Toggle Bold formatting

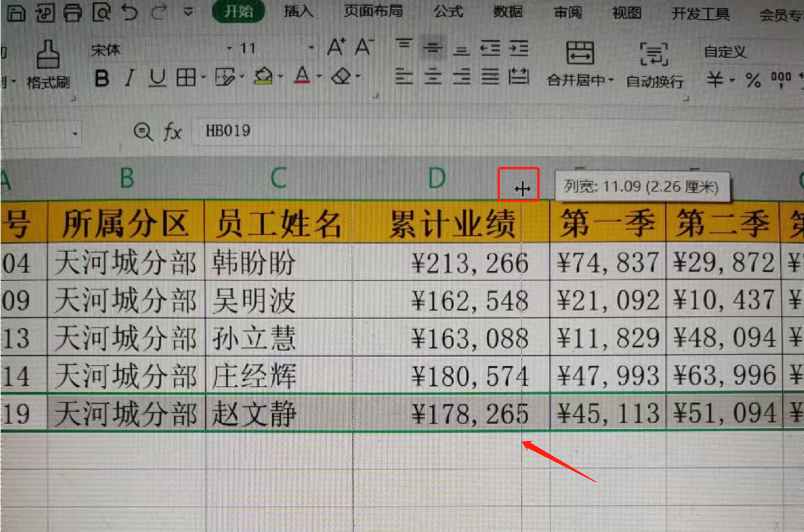102,77
